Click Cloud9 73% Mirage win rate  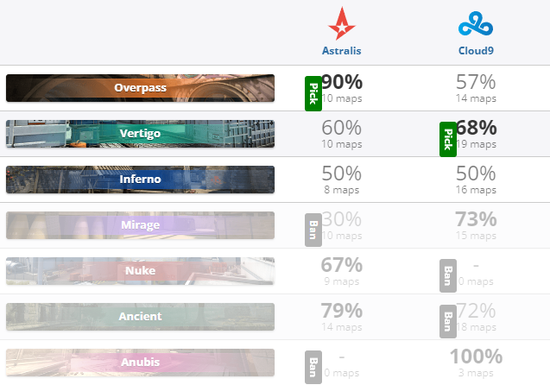(476, 219)
